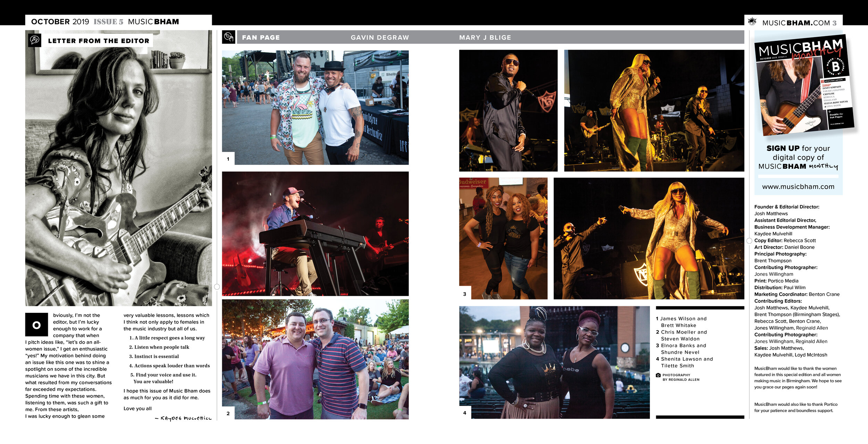Screen dimensions: 868x444
Task: Click the OCTOBER 2019 text in the top header
Action: coord(60,22)
